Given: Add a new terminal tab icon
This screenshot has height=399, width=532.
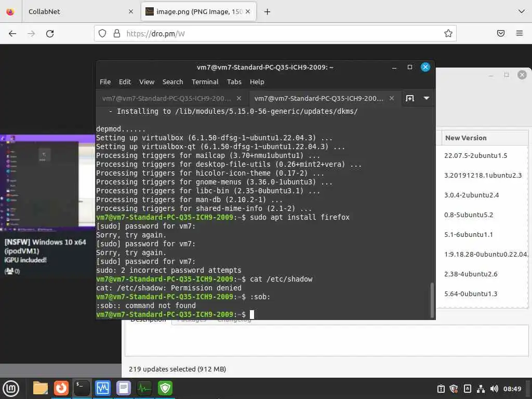Looking at the screenshot, I should 410,98.
